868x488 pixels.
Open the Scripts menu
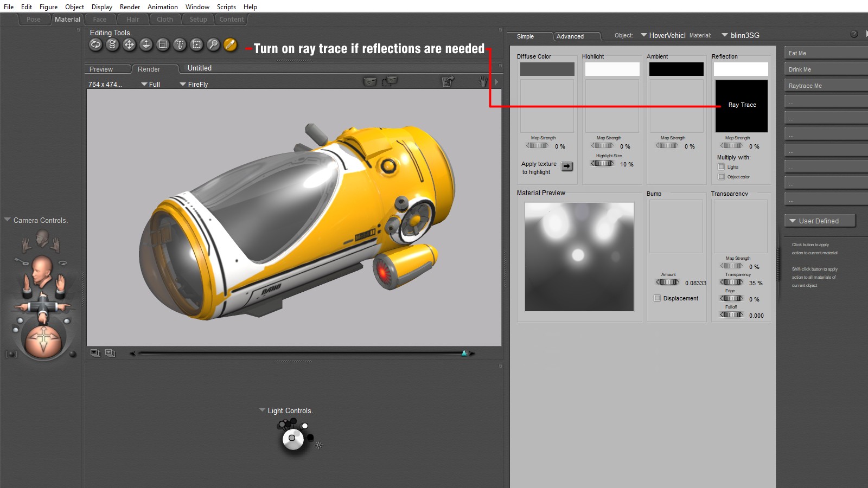[x=226, y=7]
